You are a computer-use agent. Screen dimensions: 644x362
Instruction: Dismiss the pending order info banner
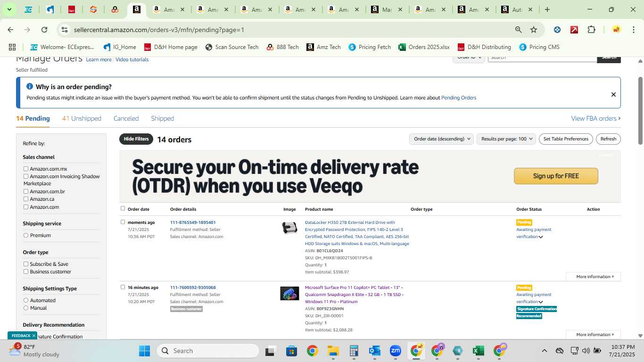point(613,94)
